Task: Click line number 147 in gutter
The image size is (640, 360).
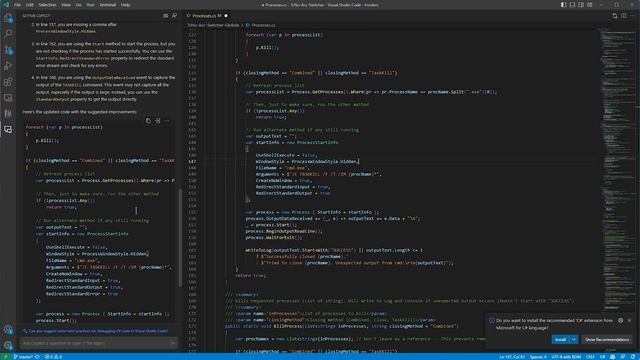Action: [x=192, y=162]
